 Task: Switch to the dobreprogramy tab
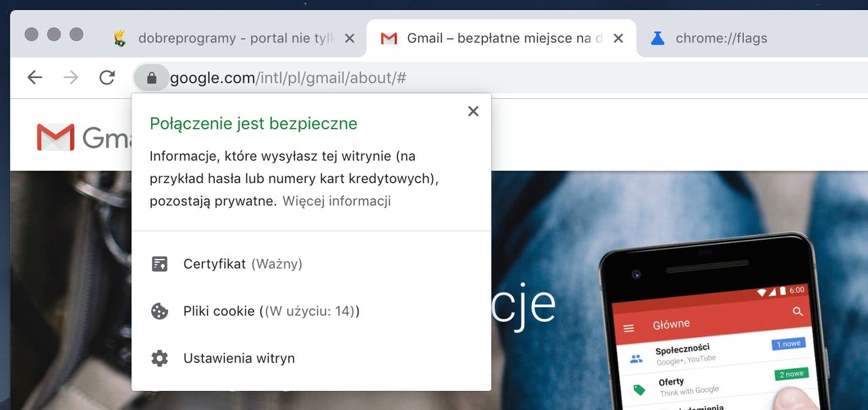coord(224,38)
